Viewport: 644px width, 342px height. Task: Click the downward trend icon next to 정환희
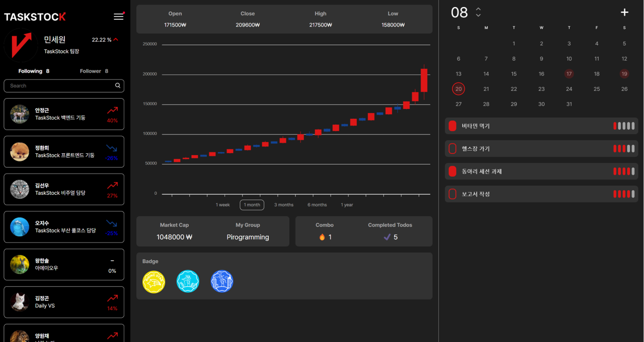(x=112, y=148)
